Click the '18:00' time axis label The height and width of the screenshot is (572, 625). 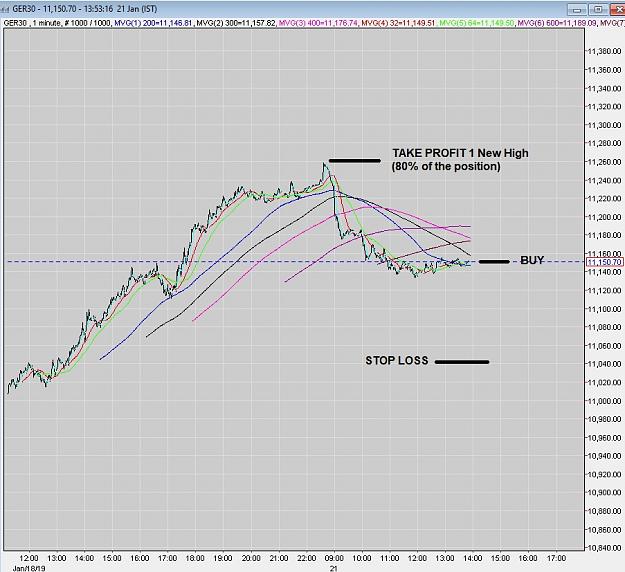click(195, 558)
